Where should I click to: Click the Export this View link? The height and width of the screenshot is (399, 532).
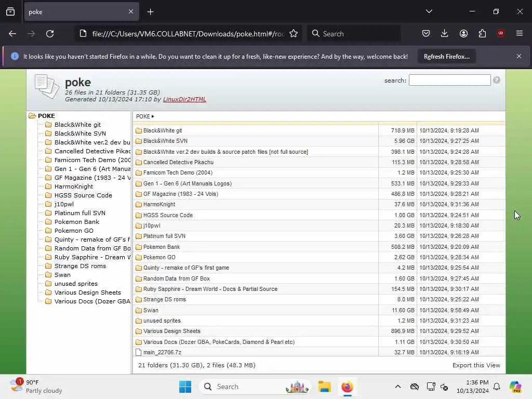(476, 365)
